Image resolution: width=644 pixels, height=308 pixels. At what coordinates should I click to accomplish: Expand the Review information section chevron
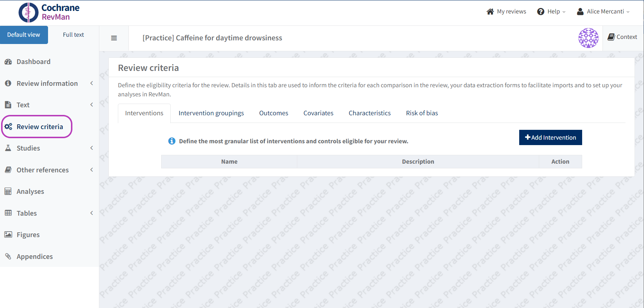[92, 83]
